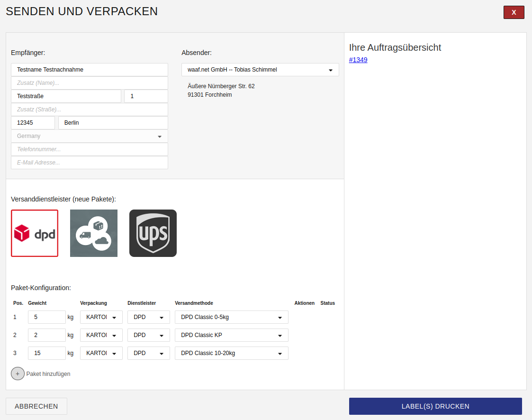Close the Senden und Verpacken dialog
The width and height of the screenshot is (532, 420).
pos(514,12)
